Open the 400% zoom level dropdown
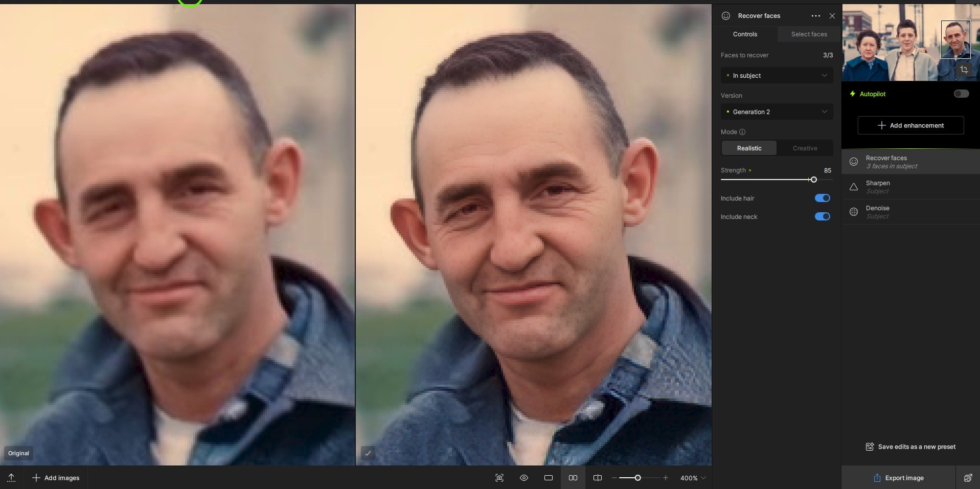This screenshot has height=489, width=980. pos(693,478)
